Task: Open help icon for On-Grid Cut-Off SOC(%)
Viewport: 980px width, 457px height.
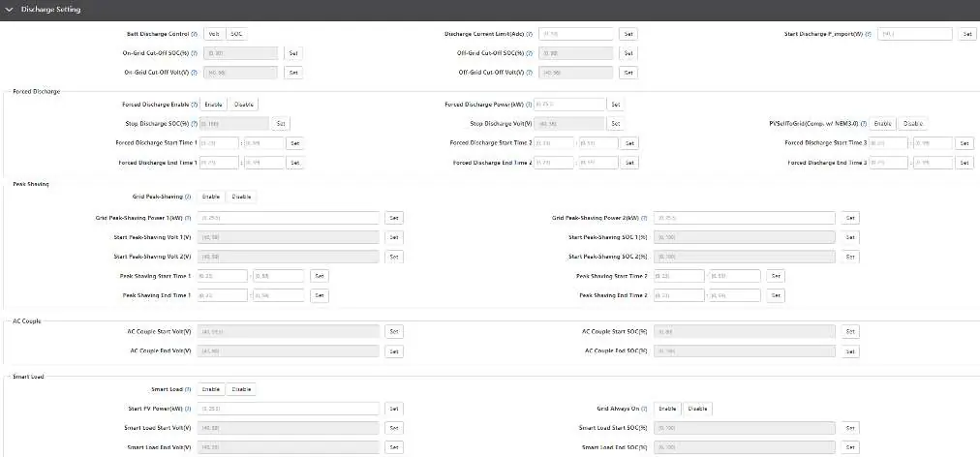Action: [194, 54]
